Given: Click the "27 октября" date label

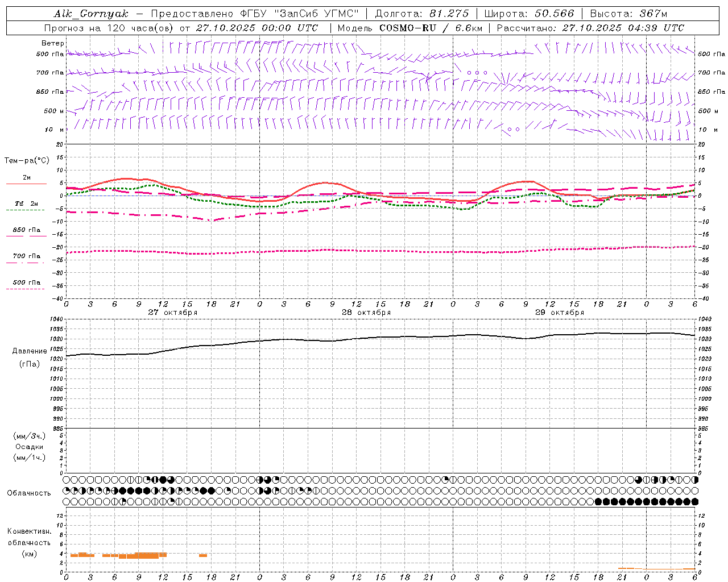Looking at the screenshot, I should coord(173,313).
